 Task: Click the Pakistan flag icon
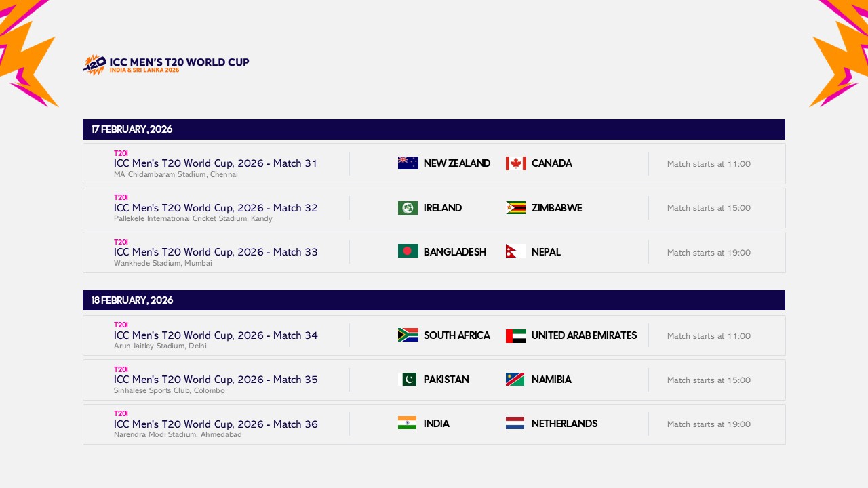tap(408, 380)
